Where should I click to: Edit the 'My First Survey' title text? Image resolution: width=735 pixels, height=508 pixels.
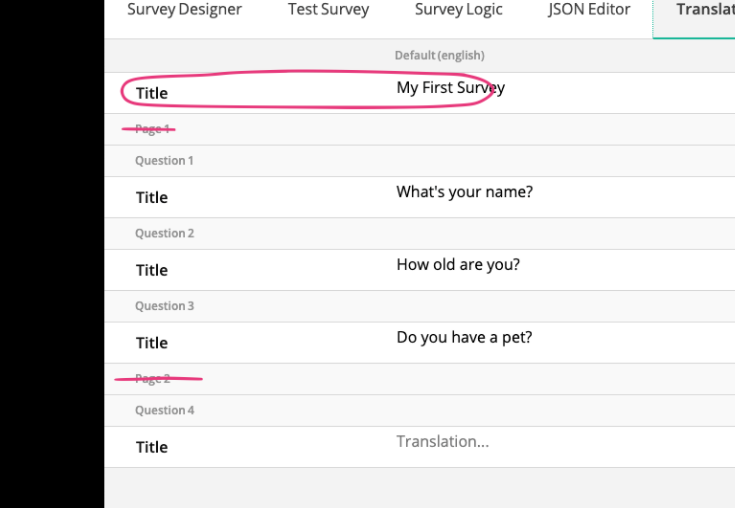(450, 88)
